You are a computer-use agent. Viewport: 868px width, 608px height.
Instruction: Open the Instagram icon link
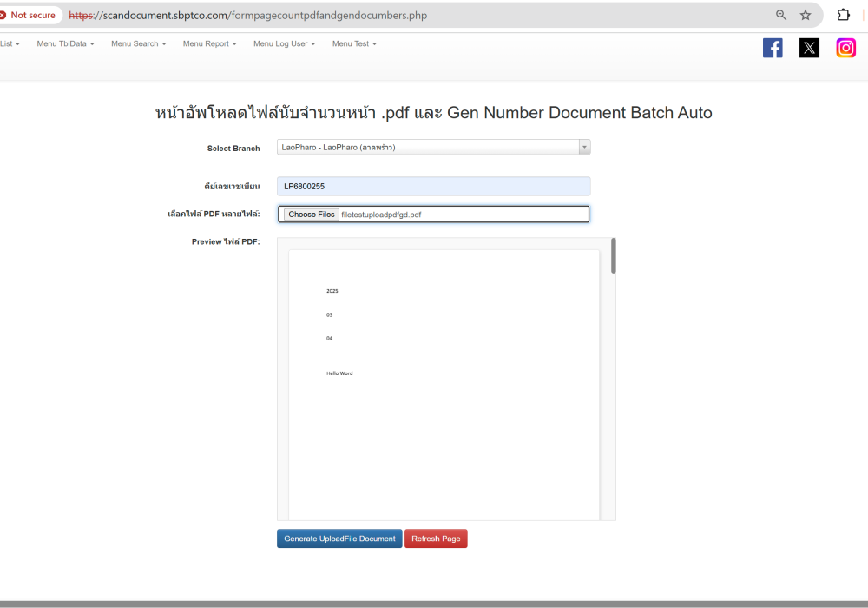845,48
